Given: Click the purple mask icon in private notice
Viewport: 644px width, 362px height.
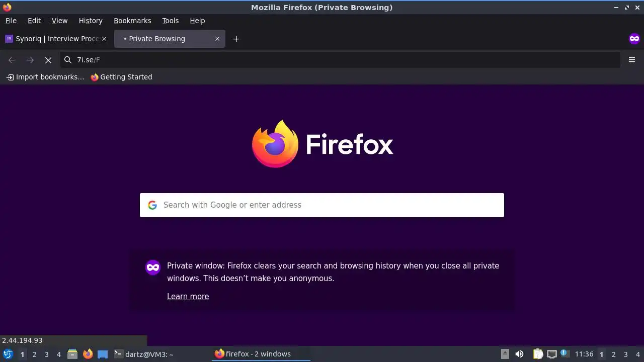Looking at the screenshot, I should pyautogui.click(x=153, y=267).
